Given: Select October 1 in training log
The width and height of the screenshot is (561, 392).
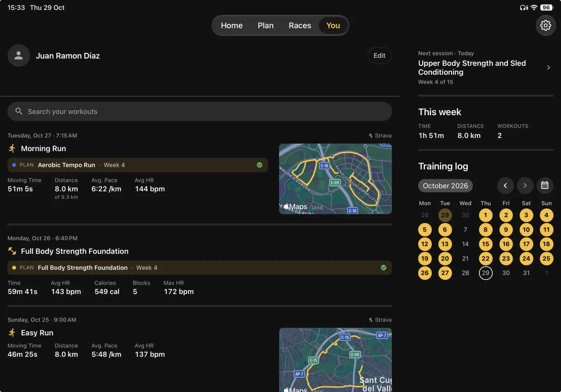Looking at the screenshot, I should pyautogui.click(x=486, y=215).
